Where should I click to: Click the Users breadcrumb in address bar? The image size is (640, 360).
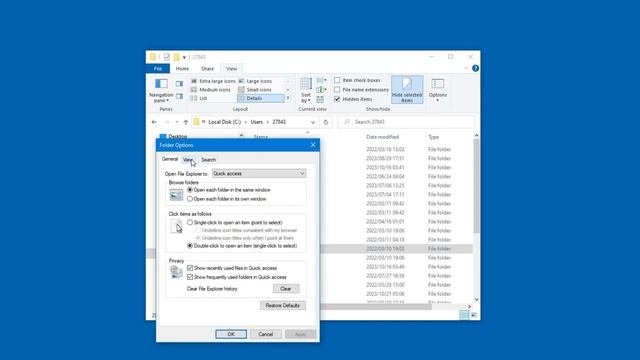pyautogui.click(x=257, y=122)
